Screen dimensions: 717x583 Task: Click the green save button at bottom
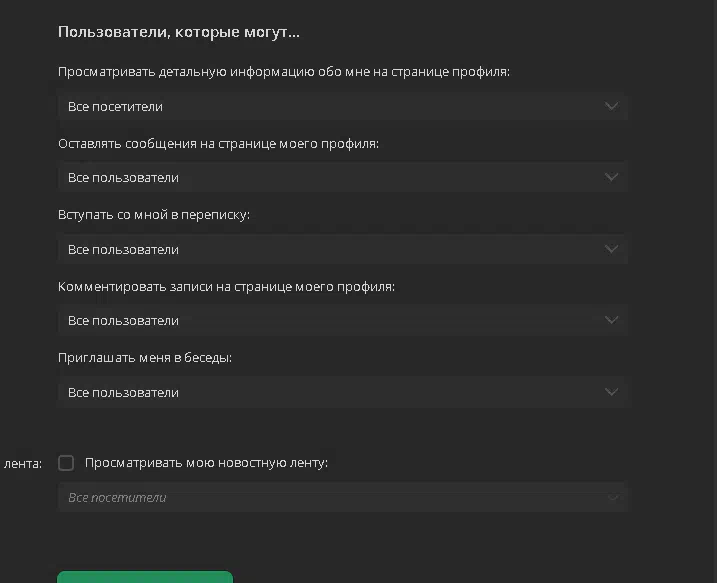tap(145, 577)
